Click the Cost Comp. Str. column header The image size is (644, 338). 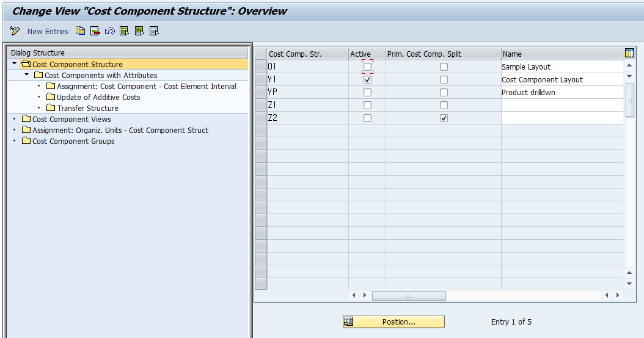click(307, 54)
